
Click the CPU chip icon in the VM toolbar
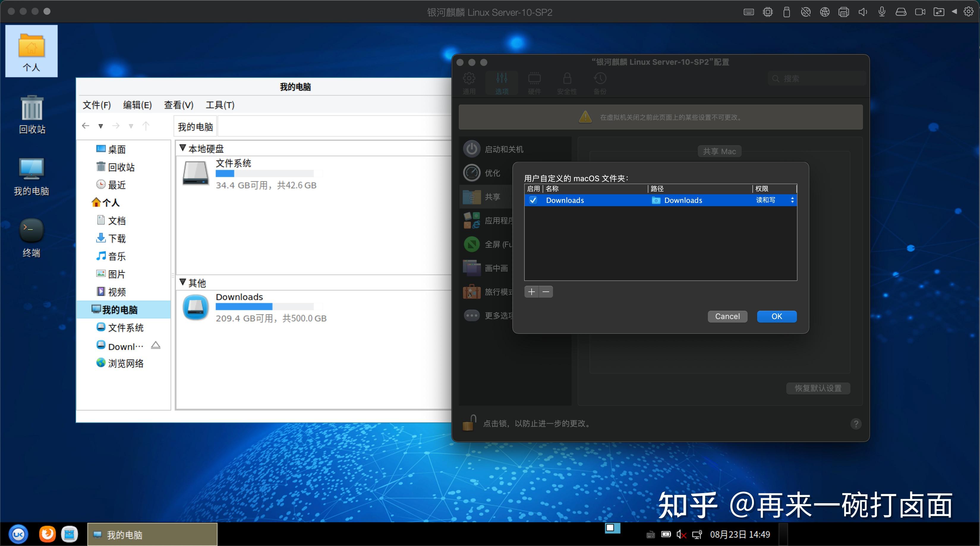pyautogui.click(x=768, y=12)
